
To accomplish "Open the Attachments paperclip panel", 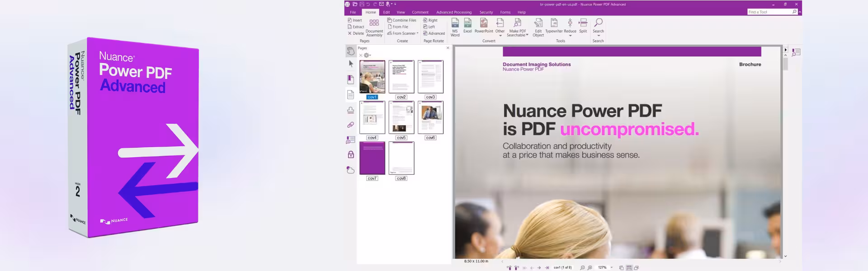I will coord(350,125).
